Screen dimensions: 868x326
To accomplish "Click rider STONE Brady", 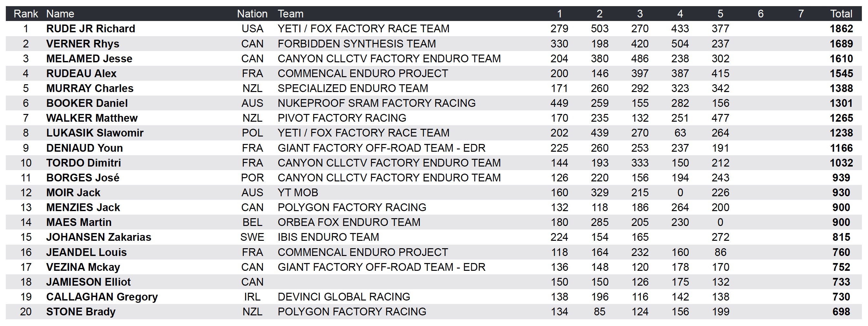I will coord(81,312).
